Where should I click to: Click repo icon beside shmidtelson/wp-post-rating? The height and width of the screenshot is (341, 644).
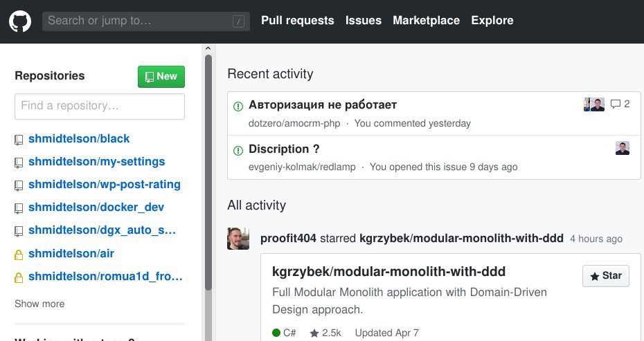pos(19,186)
